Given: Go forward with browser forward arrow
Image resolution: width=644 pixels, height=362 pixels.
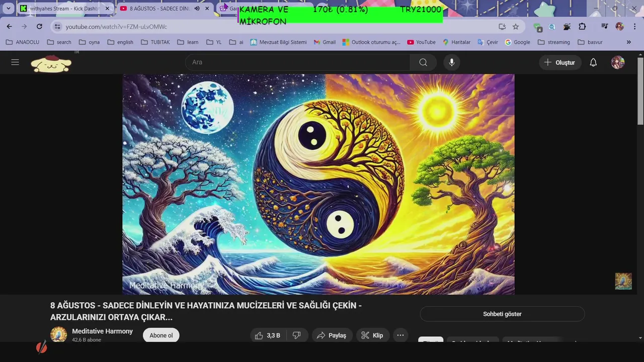Looking at the screenshot, I should (x=24, y=26).
